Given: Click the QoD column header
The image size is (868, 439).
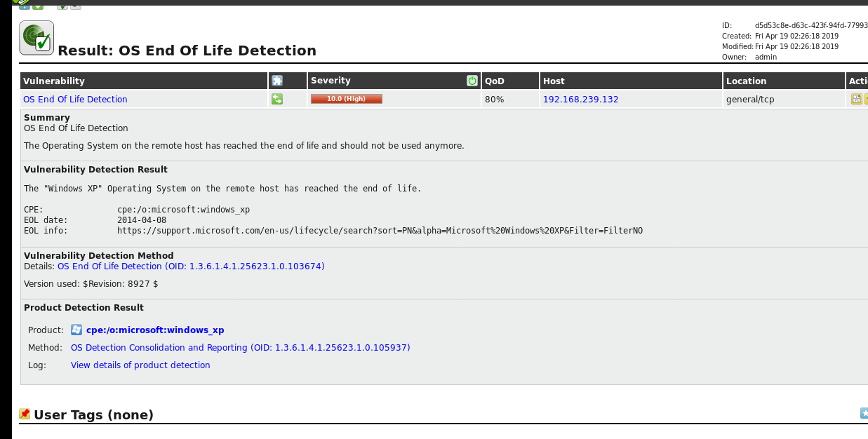Looking at the screenshot, I should click(495, 81).
